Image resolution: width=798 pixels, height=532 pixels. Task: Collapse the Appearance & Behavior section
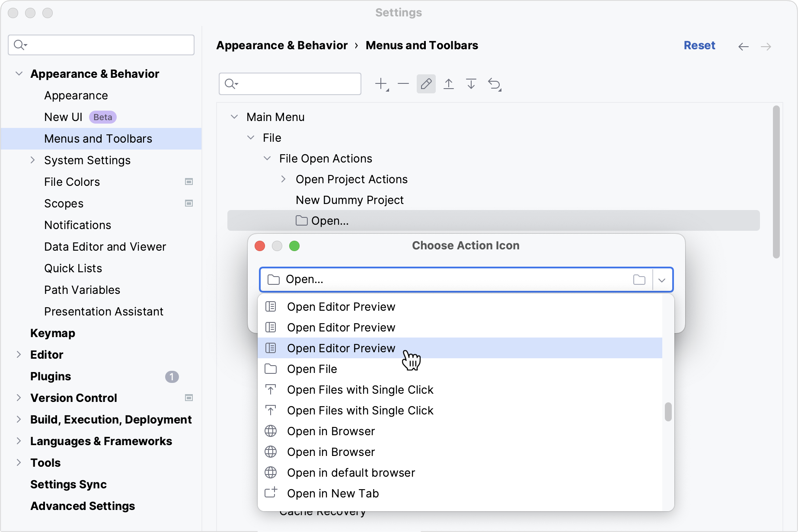pos(19,74)
